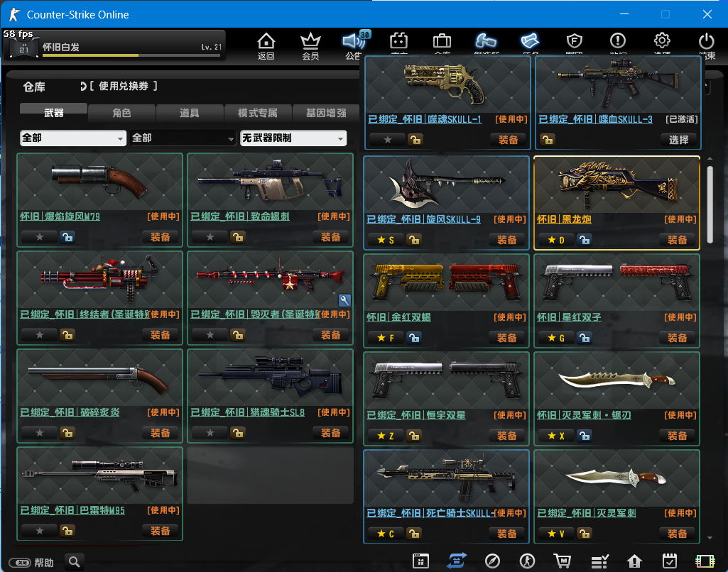Toggle the 帮助 help switch
The image size is (728, 572).
point(21,563)
